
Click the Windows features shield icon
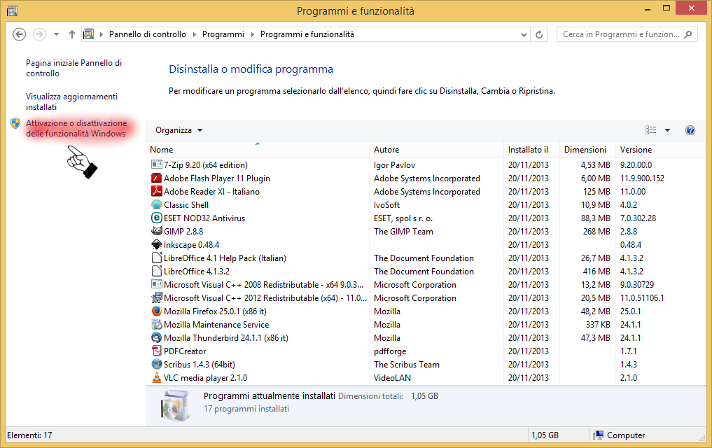tap(15, 123)
